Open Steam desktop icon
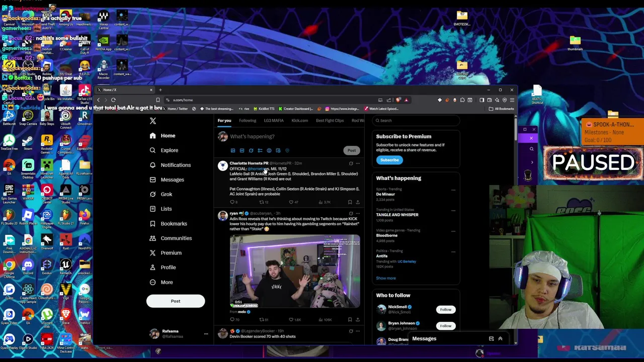This screenshot has width=644, height=362. coord(28,142)
